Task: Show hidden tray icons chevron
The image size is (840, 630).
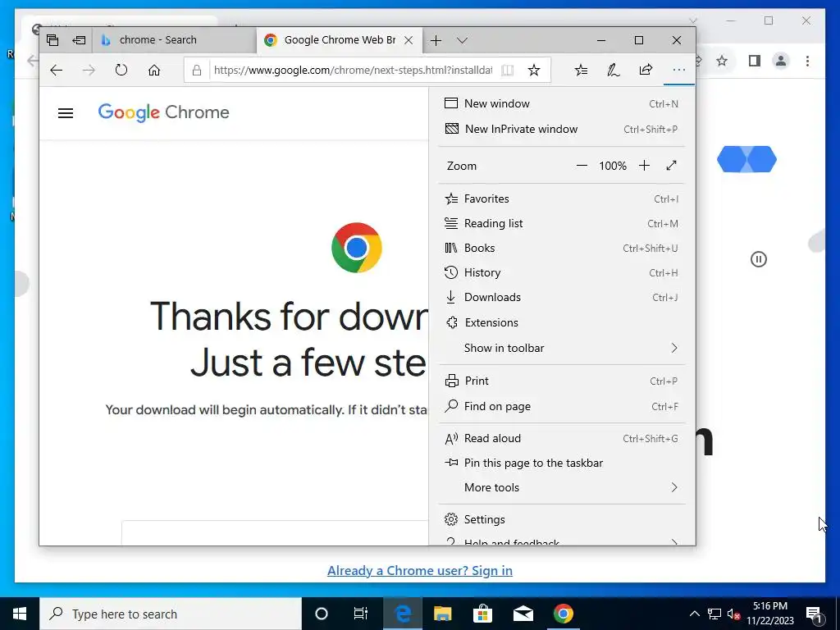Action: (694, 614)
